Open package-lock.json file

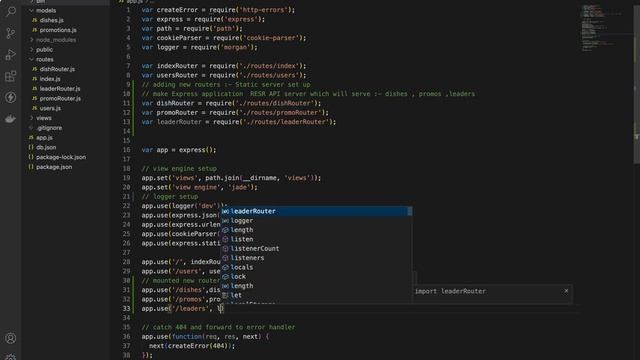coord(61,158)
